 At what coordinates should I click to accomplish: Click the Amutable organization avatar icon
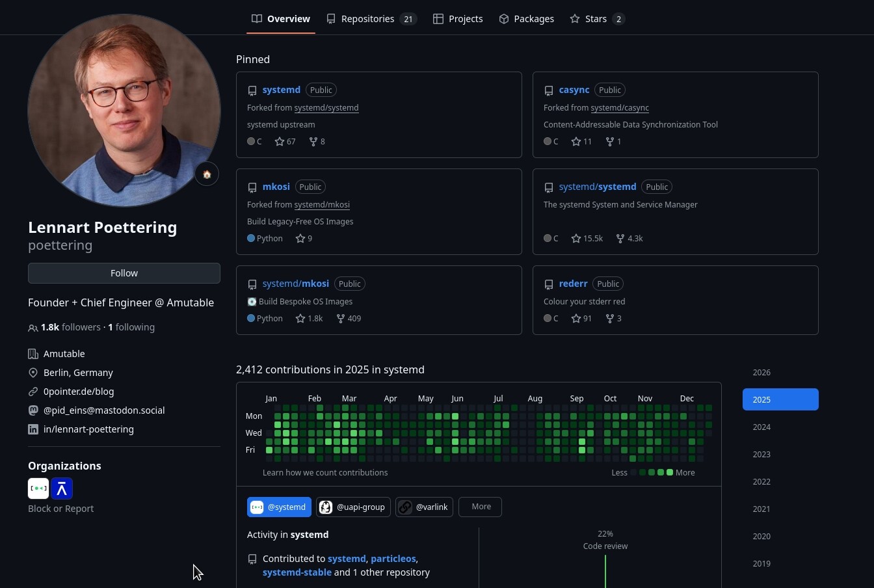click(62, 488)
